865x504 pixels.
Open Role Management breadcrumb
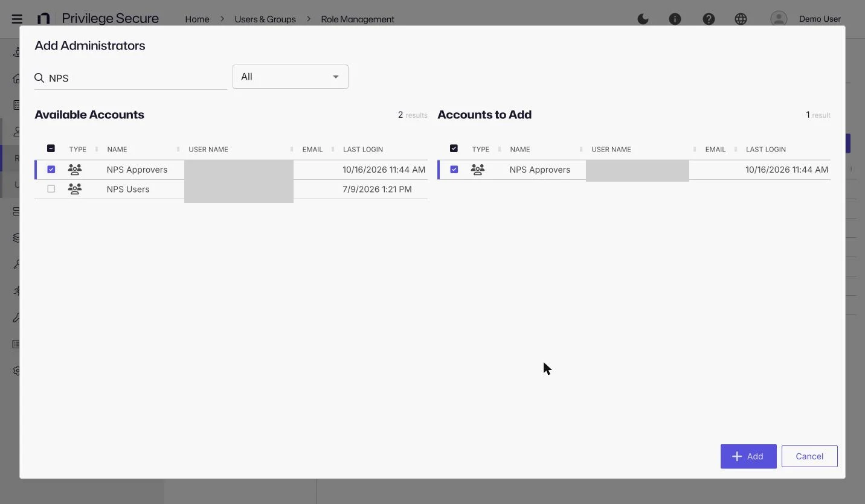[358, 19]
